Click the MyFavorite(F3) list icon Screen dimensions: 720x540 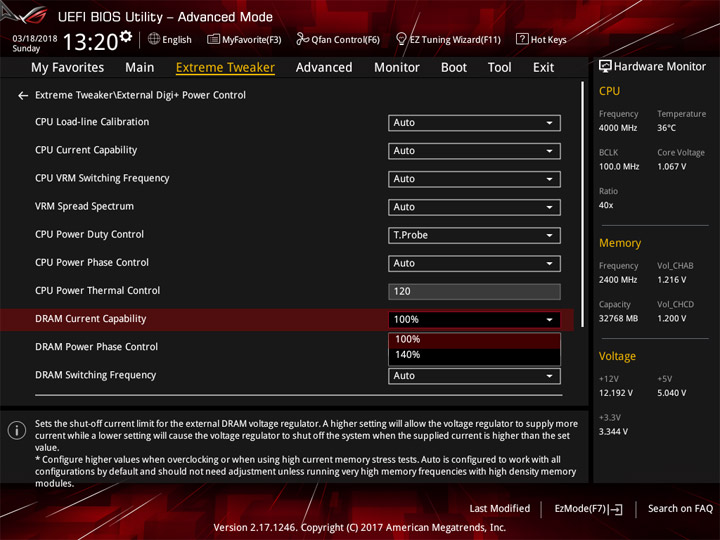click(x=213, y=39)
